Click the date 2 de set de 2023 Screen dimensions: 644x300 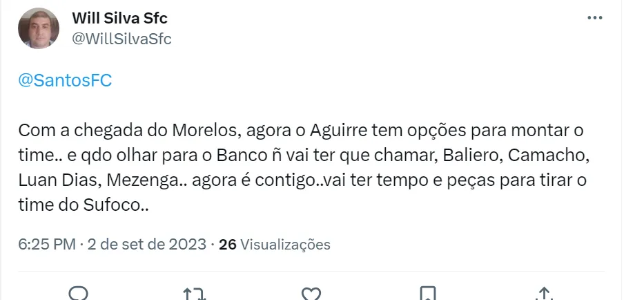(x=147, y=244)
